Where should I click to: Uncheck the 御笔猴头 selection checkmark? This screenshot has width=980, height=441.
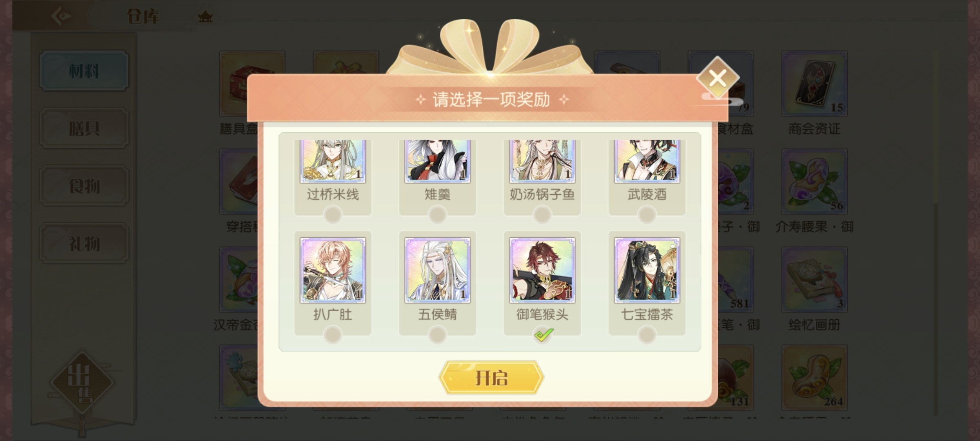[542, 335]
